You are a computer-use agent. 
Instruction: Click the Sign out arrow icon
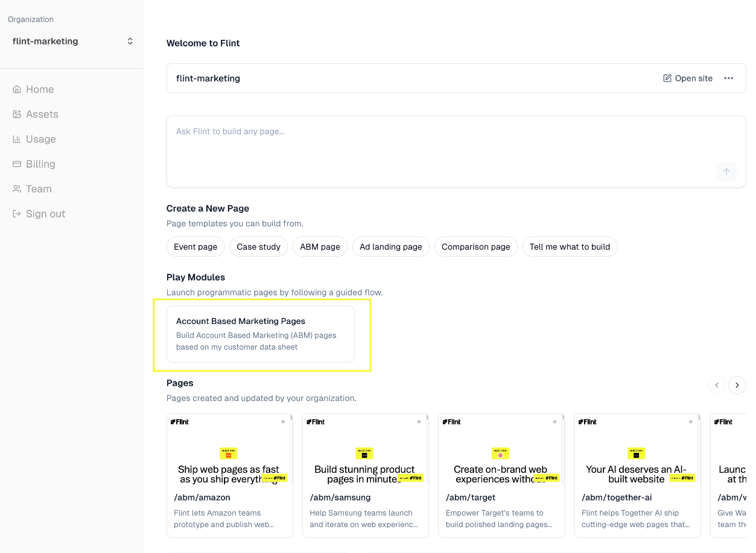[x=18, y=213]
